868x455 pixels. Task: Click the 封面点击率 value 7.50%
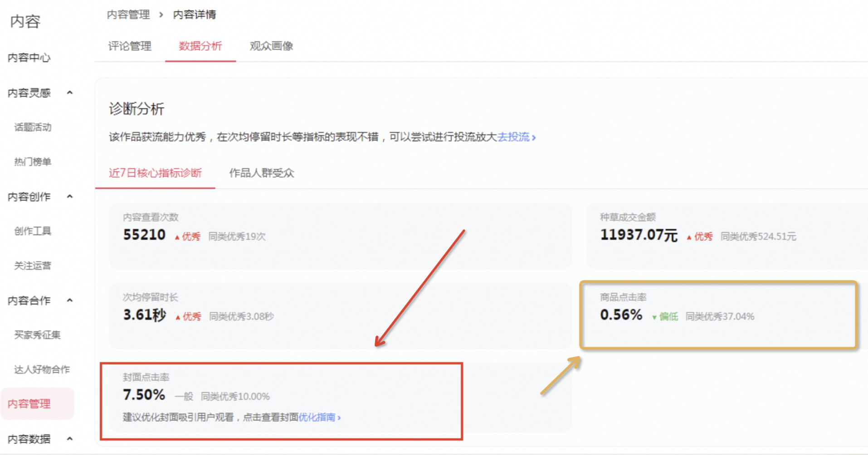(144, 395)
